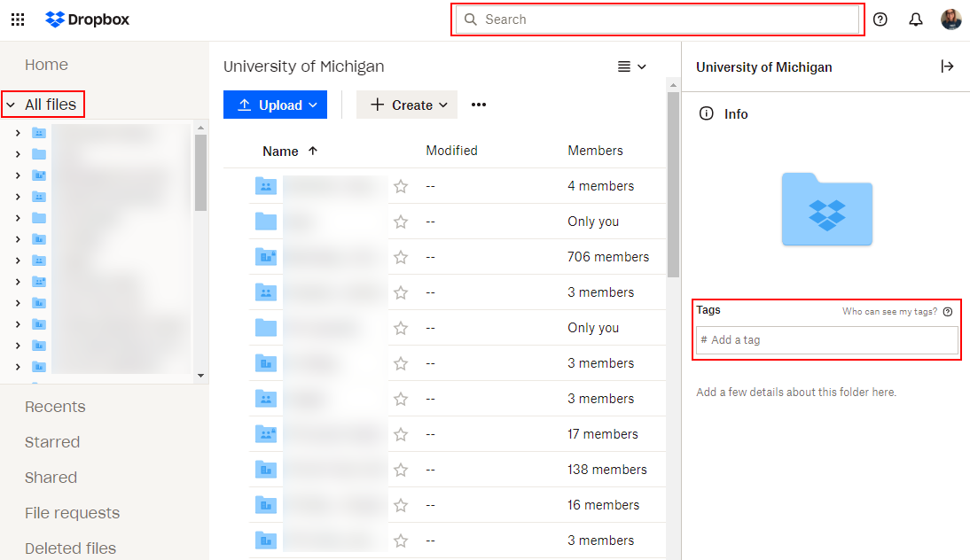The image size is (970, 560).
Task: Star the folder with 4 members
Action: click(401, 186)
